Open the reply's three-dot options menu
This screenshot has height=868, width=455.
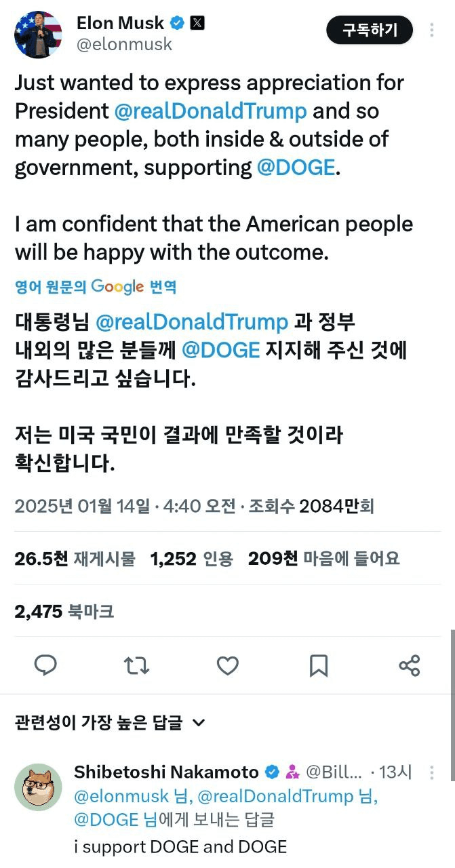tap(432, 772)
